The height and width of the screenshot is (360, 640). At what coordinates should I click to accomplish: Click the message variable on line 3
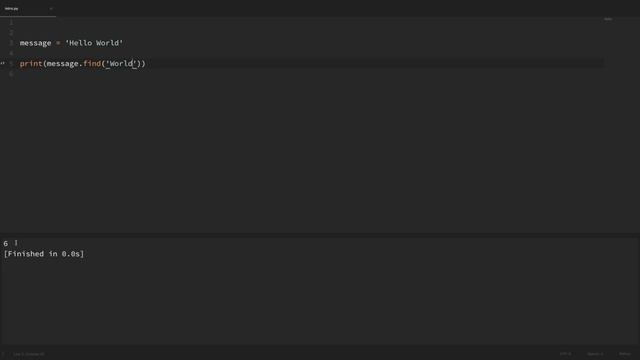pos(36,43)
